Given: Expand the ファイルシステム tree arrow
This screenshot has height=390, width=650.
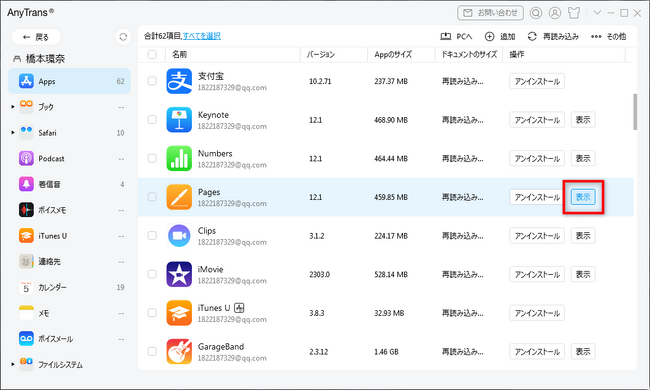Looking at the screenshot, I should click(13, 364).
